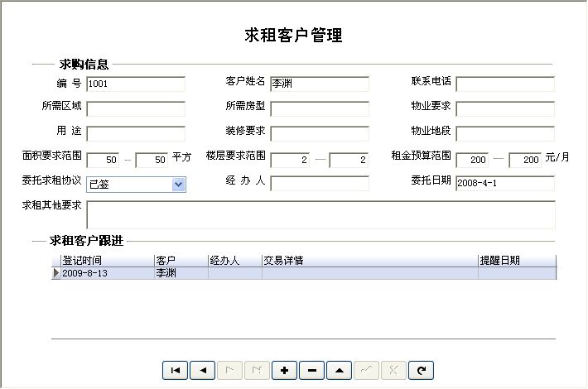Click the post changes checkmark button
The width and height of the screenshot is (588, 389).
pos(366,370)
